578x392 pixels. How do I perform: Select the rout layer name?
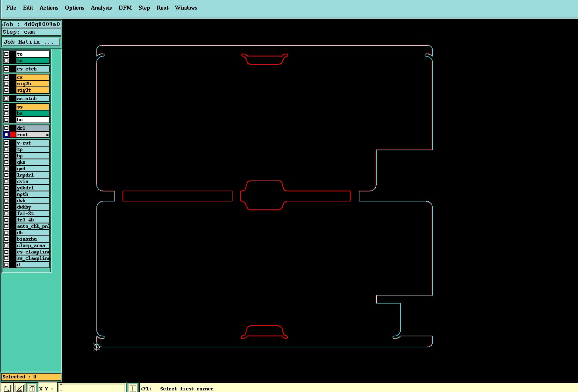point(32,135)
